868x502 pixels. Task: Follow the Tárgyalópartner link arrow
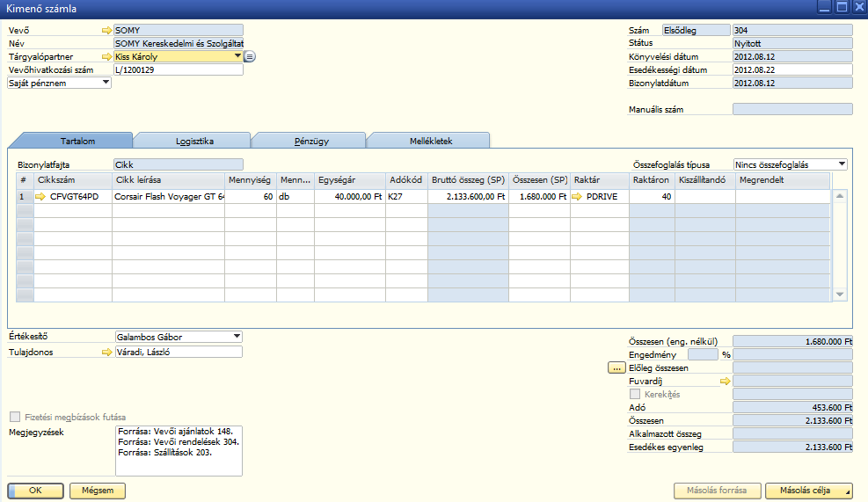click(x=106, y=56)
